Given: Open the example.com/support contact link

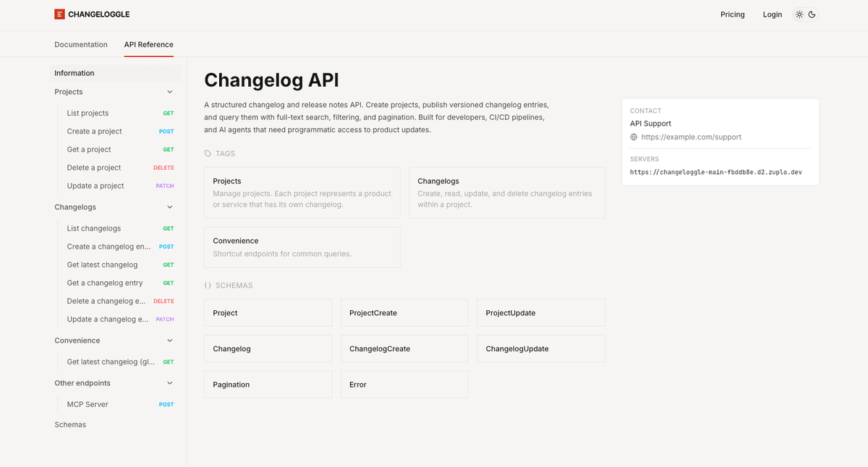Looking at the screenshot, I should pyautogui.click(x=690, y=137).
